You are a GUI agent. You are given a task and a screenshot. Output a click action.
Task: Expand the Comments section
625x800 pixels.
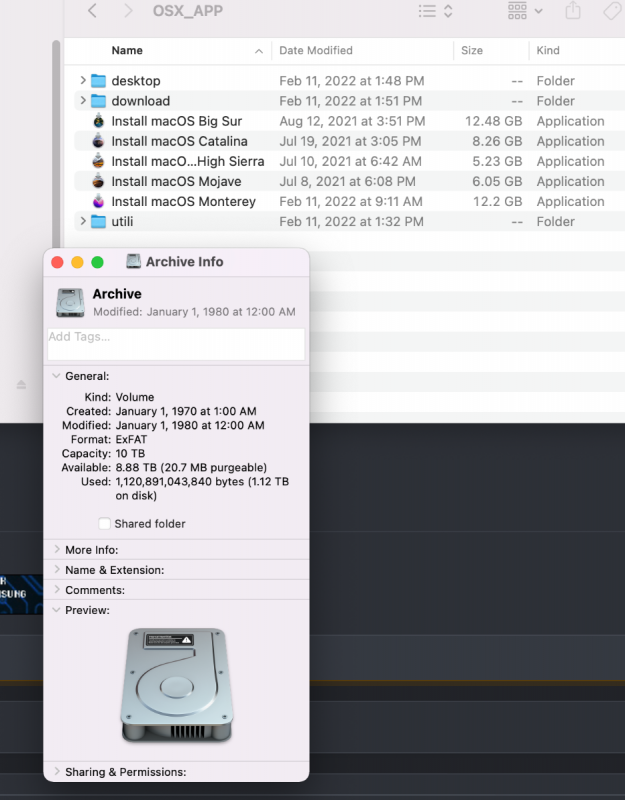[57, 590]
